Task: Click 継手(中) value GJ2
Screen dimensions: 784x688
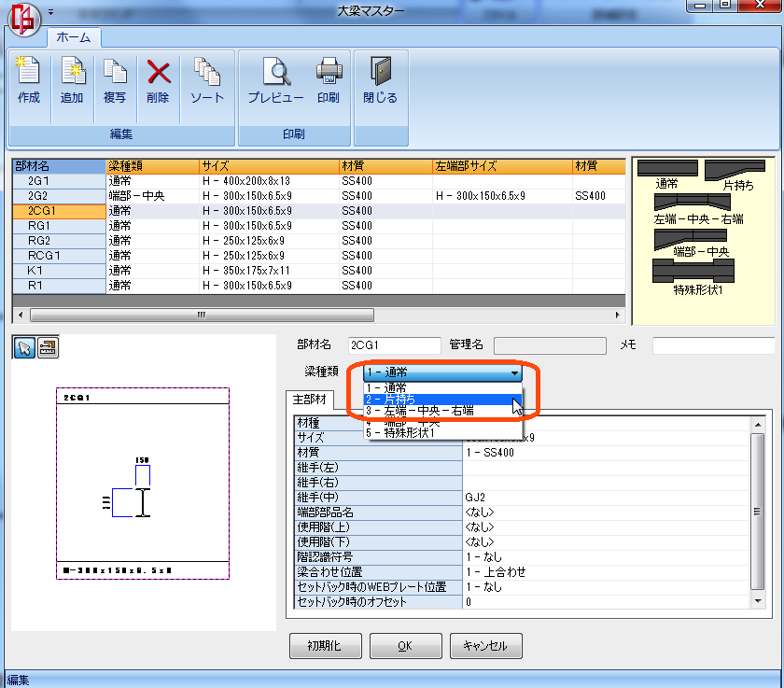Action: point(606,498)
